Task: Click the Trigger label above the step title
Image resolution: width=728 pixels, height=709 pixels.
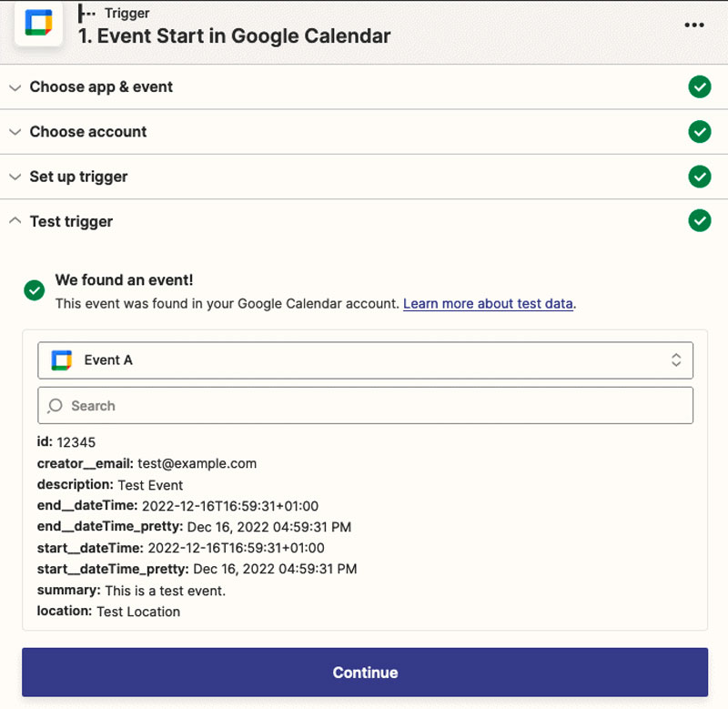Action: (x=126, y=14)
